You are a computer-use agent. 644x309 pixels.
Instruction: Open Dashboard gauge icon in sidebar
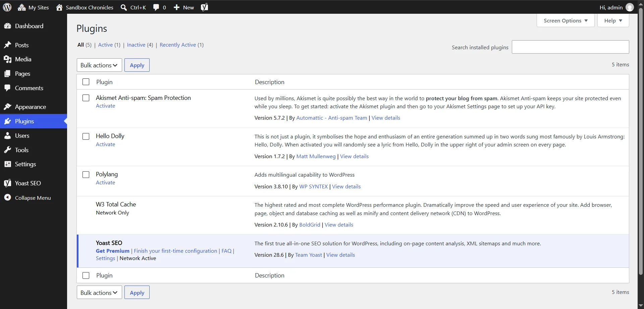[7, 26]
